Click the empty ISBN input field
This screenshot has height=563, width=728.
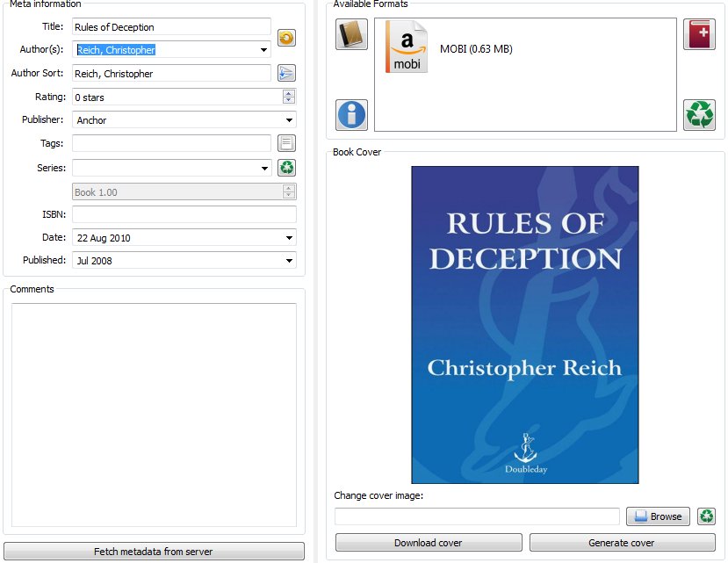(184, 214)
